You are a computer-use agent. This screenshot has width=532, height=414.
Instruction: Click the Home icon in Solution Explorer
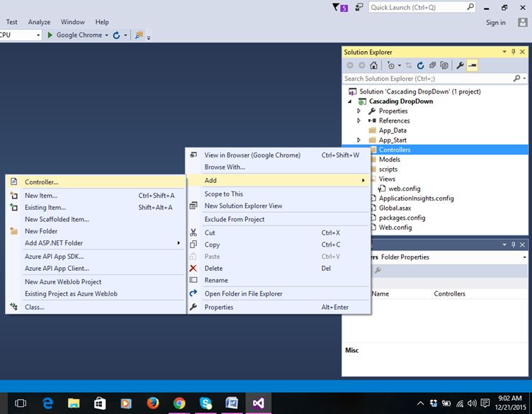[x=373, y=65]
